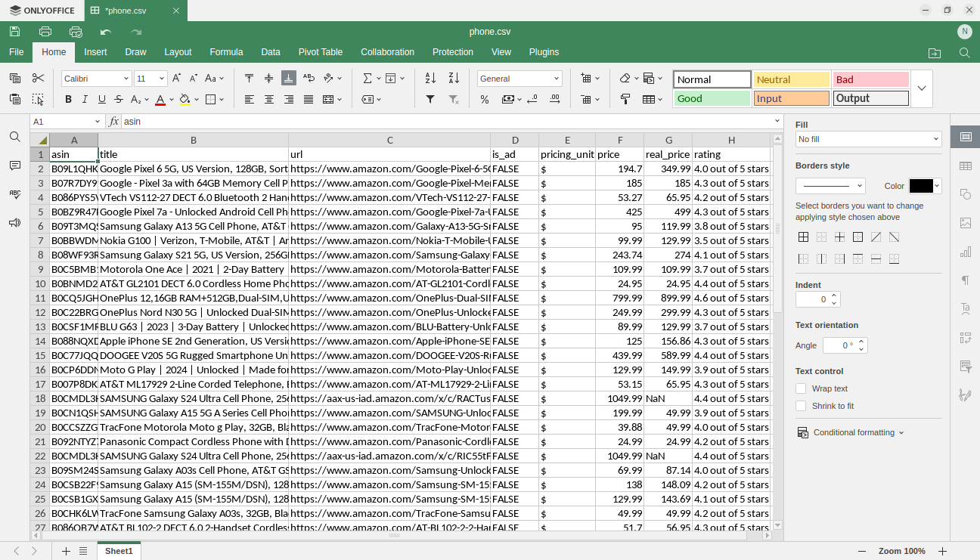Viewport: 980px width, 560px height.
Task: Expand the formula bar
Action: pyautogui.click(x=777, y=121)
